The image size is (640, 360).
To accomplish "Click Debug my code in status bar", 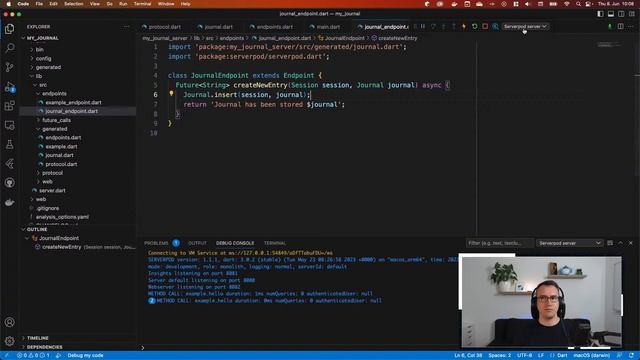I will click(85, 356).
